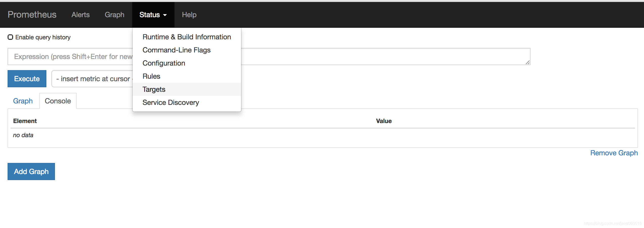Choose Configuration from Status menu

187,63
